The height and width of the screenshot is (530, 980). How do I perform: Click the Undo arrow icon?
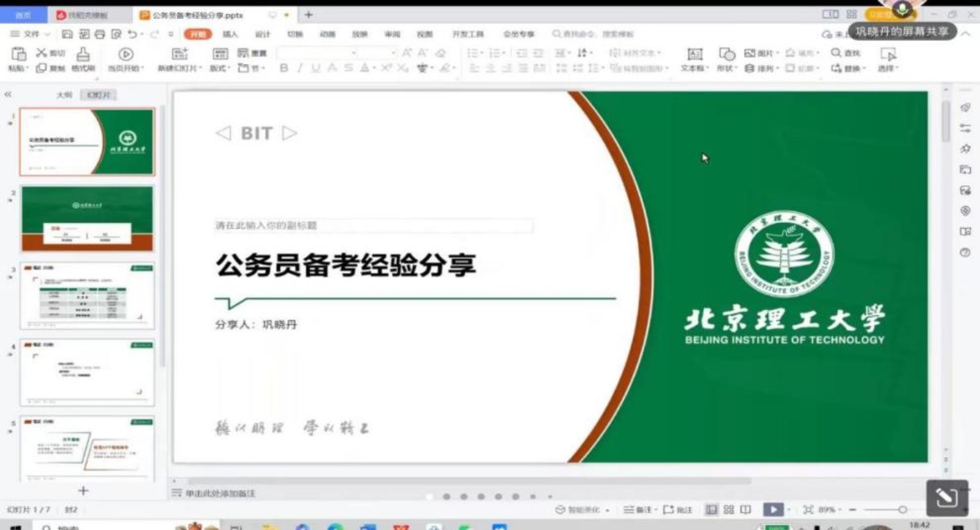tap(132, 34)
